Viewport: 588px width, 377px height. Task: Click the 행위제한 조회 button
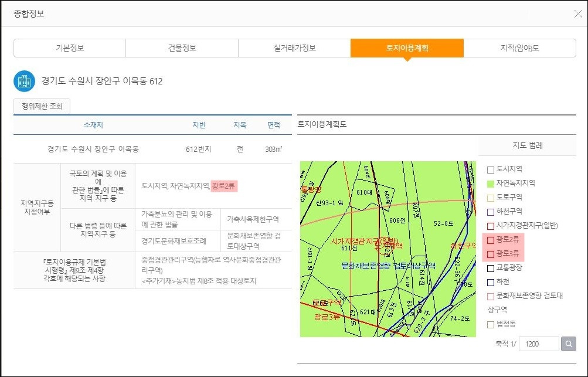coord(42,106)
